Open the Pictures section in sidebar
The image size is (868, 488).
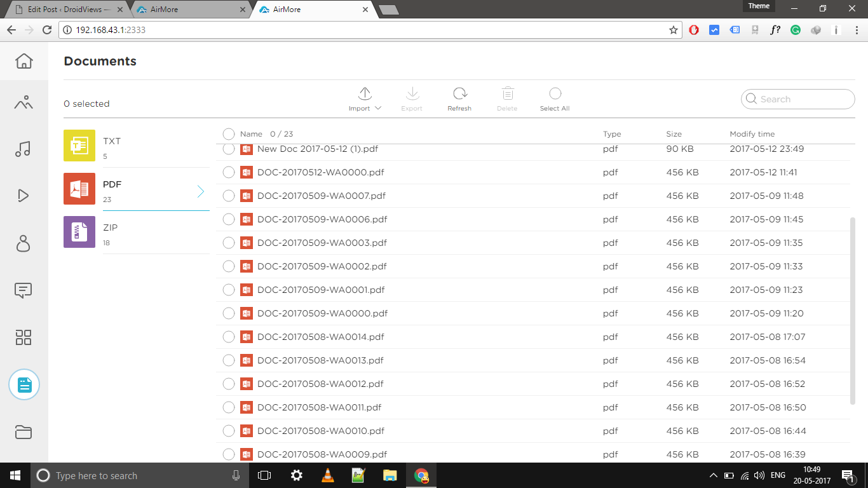tap(24, 102)
